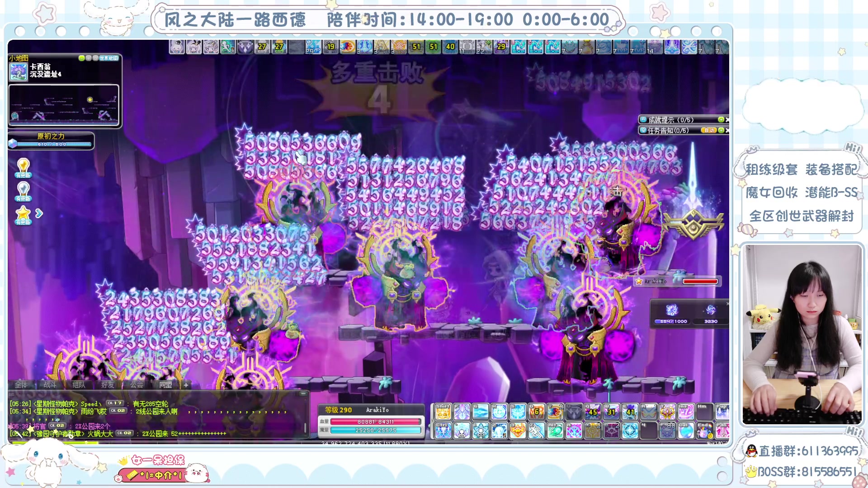Click the map portrait icon in minimap header
This screenshot has width=868, height=488.
[19, 72]
